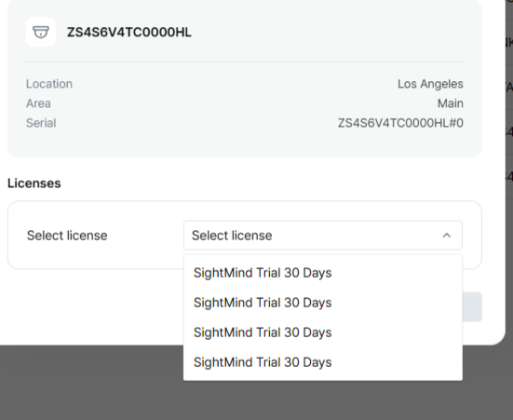This screenshot has width=513, height=420.
Task: Select the serial number ZS4S6V4TC0000HL#0
Action: (400, 123)
